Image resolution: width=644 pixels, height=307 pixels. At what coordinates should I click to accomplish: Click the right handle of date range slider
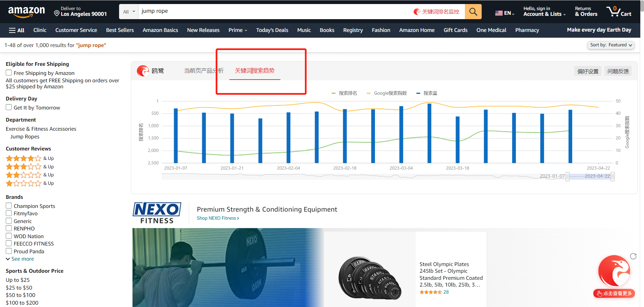612,176
